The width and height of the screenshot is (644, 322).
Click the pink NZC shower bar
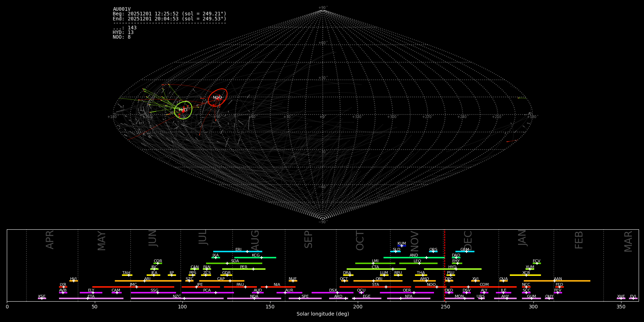(x=177, y=298)
